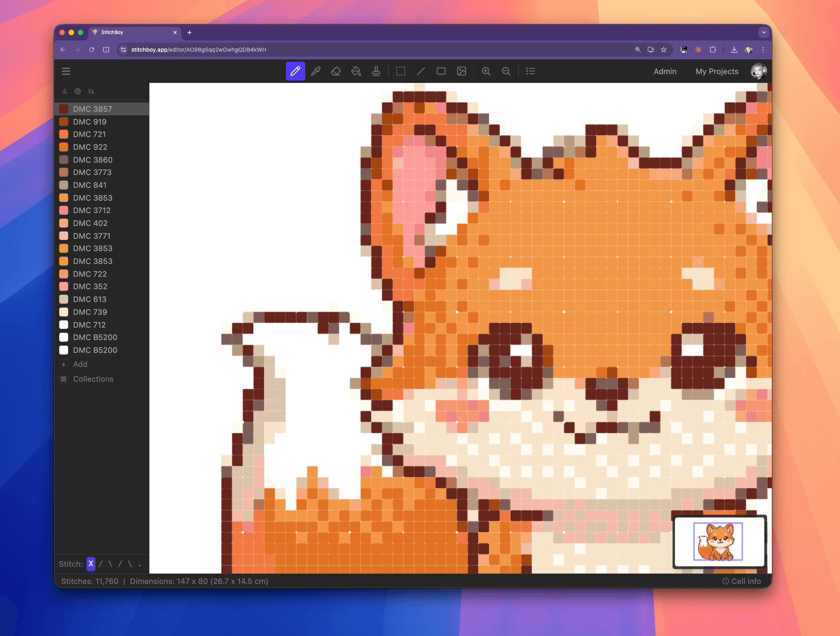840x636 pixels.
Task: Open the stitch list checklist icon
Action: pyautogui.click(x=530, y=71)
